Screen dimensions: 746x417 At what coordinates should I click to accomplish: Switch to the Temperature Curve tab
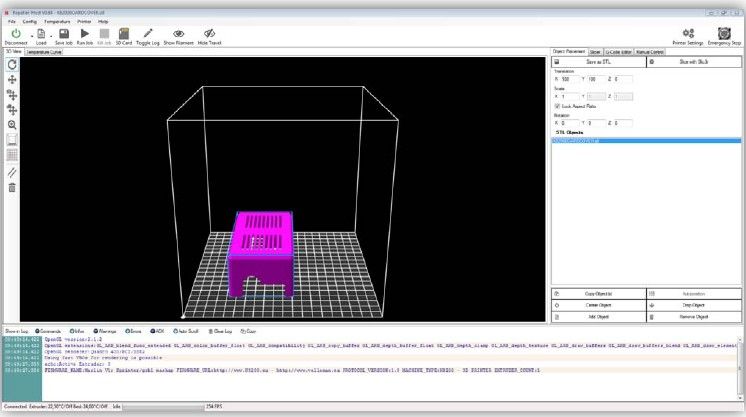click(44, 52)
